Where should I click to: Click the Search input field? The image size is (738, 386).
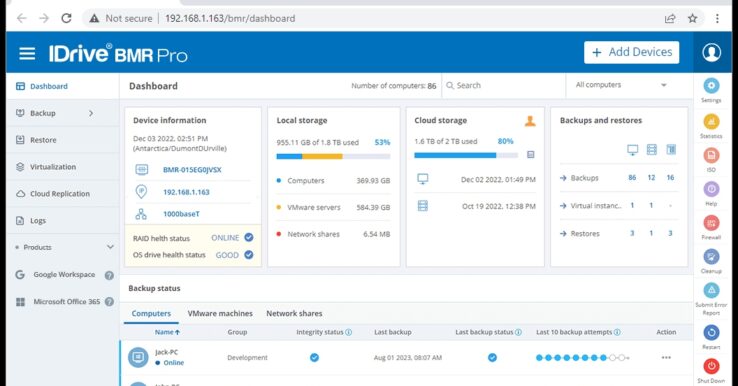click(504, 86)
